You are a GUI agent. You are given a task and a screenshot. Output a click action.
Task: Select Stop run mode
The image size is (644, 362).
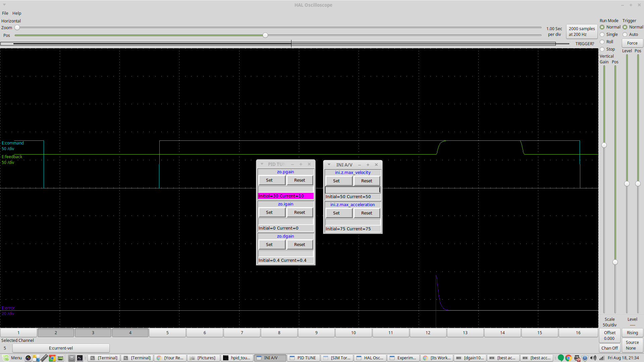(607, 49)
